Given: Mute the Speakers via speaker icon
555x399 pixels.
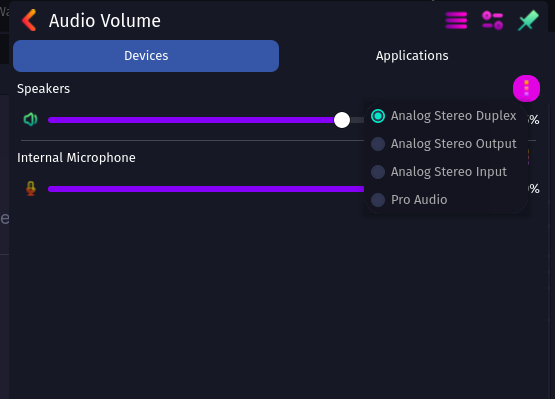Looking at the screenshot, I should [x=30, y=120].
